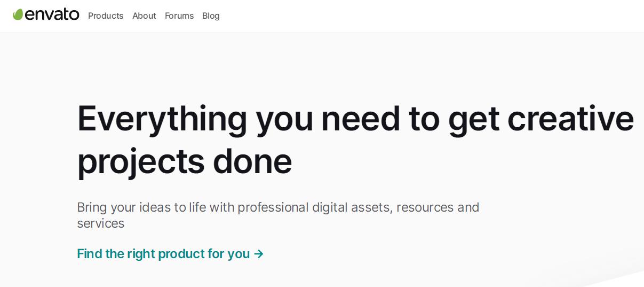Open the Products navigation menu
Screen dimensions: 644x287
(106, 16)
